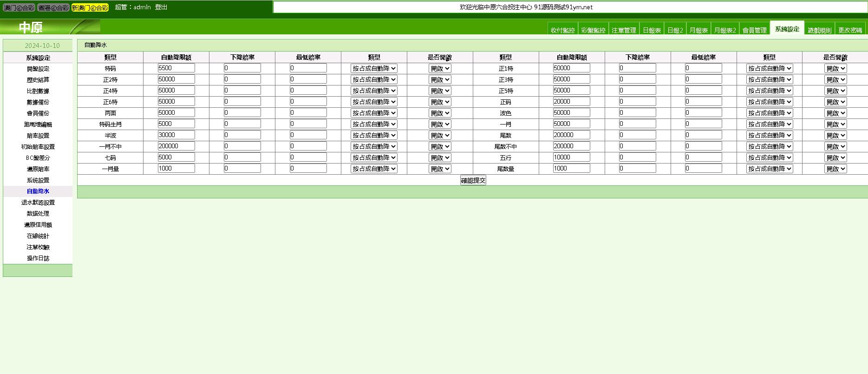Image resolution: width=868 pixels, height=374 pixels.
Task: Open 退水默認設置 in sidebar
Action: coord(38,203)
